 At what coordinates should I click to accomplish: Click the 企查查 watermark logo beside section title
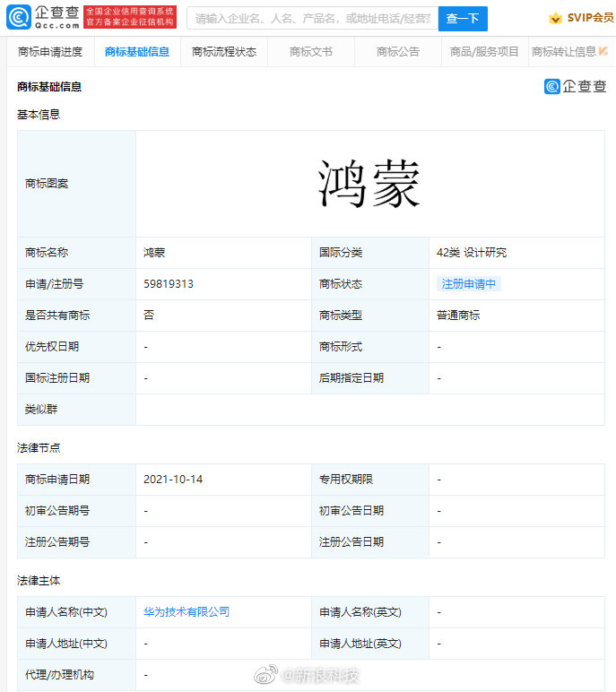tap(576, 86)
